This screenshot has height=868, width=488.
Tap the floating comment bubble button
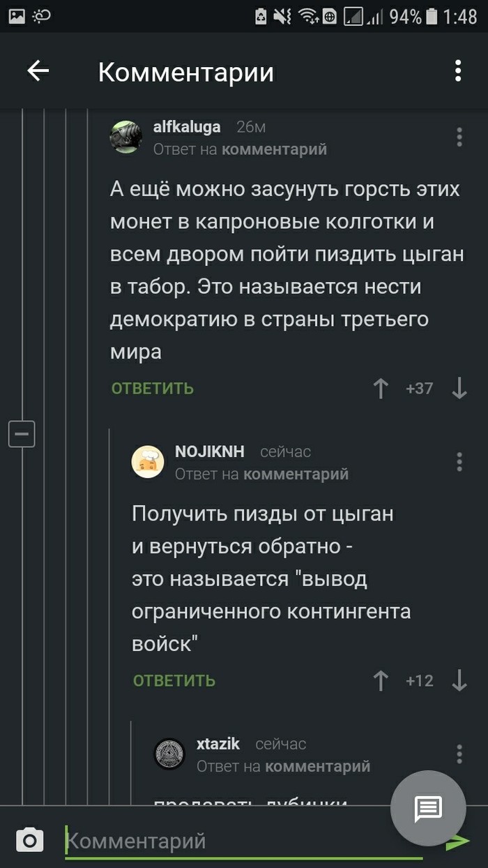pos(428,808)
